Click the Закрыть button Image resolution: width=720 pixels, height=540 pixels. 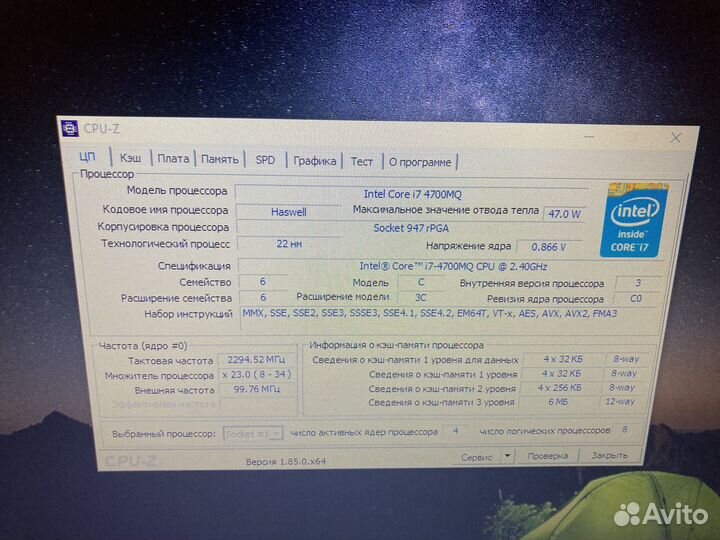pyautogui.click(x=609, y=455)
